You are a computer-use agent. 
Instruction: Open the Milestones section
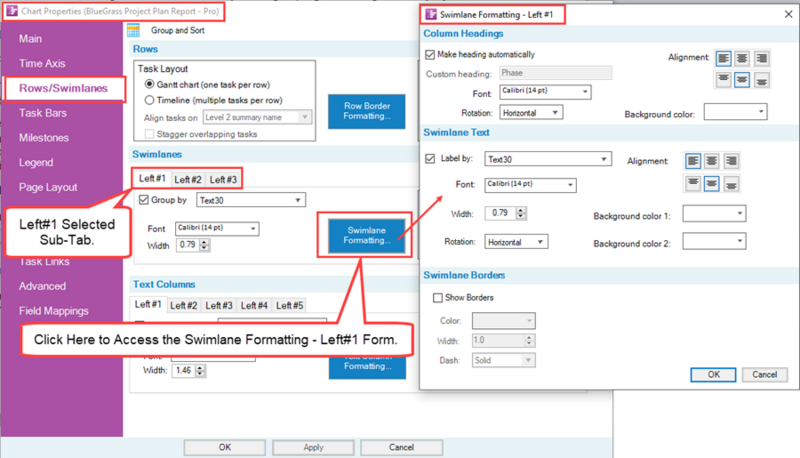(44, 138)
